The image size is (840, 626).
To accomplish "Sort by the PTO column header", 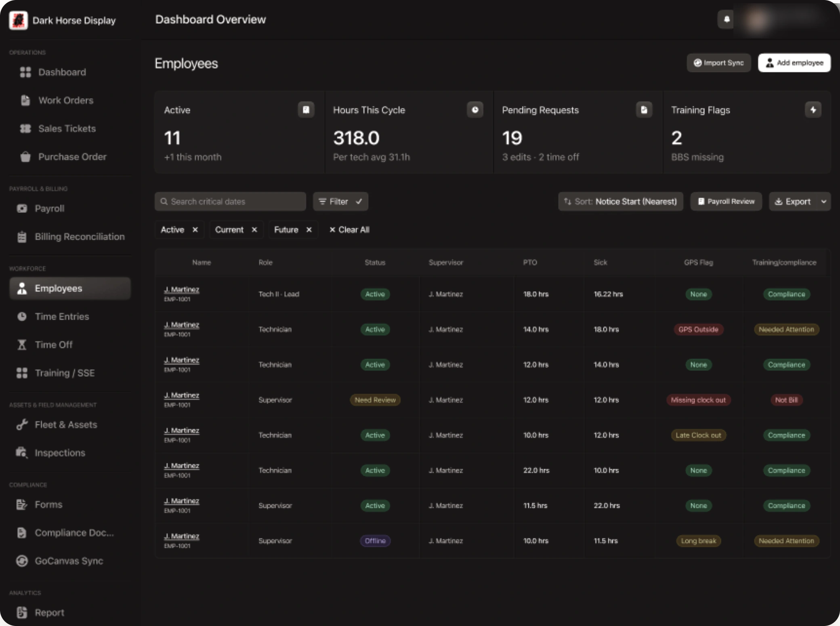I will point(530,263).
